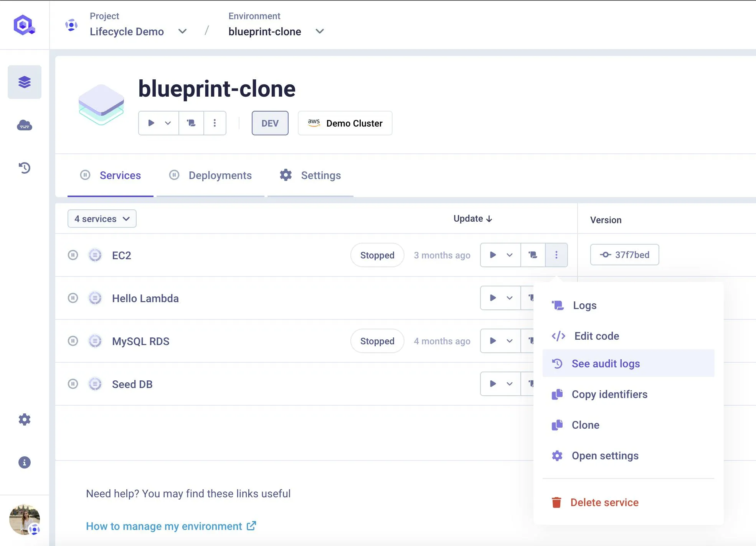This screenshot has width=756, height=546.
Task: Expand the blueprint-clone environment dropdown
Action: tap(320, 31)
